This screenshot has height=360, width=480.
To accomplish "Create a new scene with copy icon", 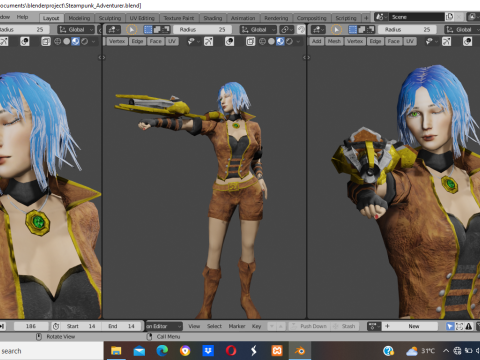I will pos(449,17).
